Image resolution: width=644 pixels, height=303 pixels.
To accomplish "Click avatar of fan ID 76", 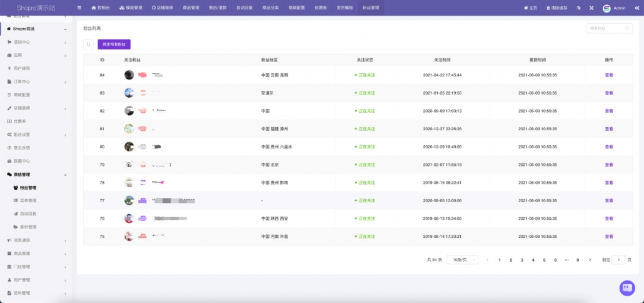I will [x=129, y=218].
